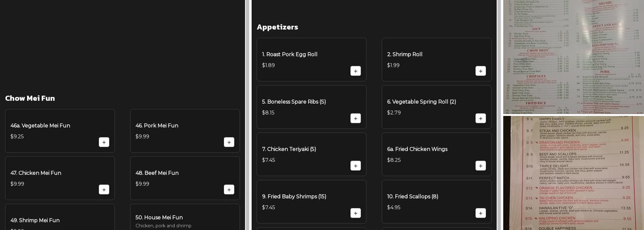The image size is (644, 230).
Task: Add Shrimp Roll using plus icon
Action: coord(481,71)
